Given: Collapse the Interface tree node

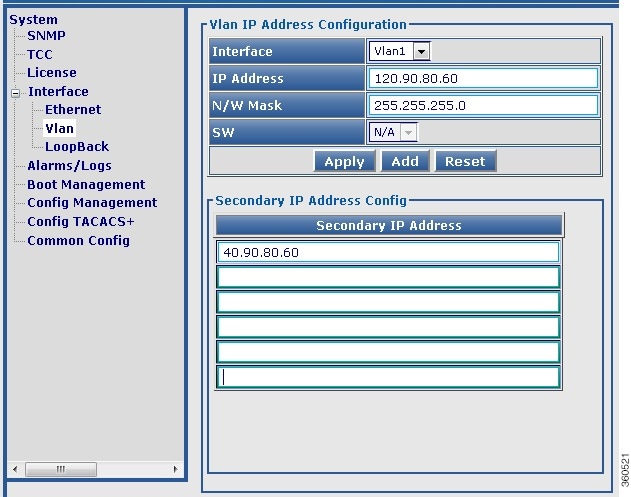Looking at the screenshot, I should click(x=15, y=93).
